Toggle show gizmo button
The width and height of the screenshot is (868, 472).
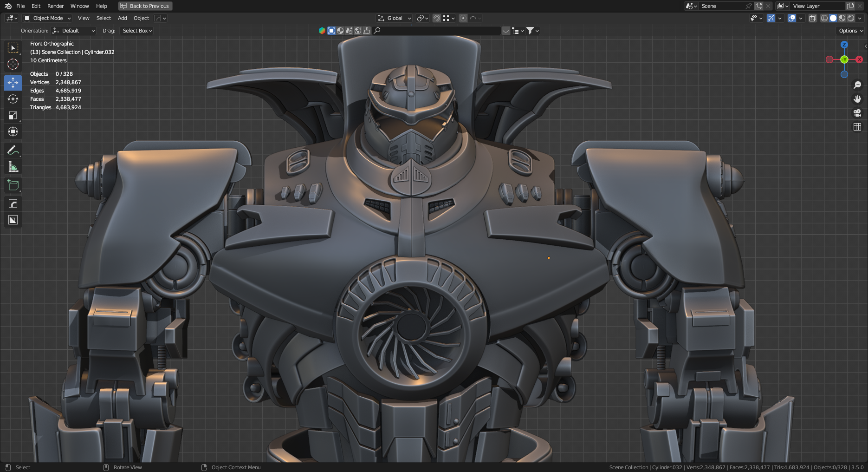pyautogui.click(x=771, y=18)
